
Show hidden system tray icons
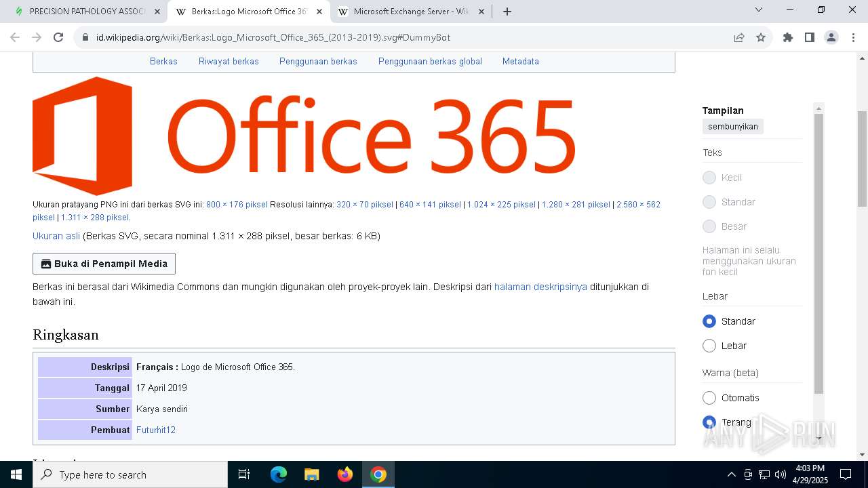(x=731, y=474)
